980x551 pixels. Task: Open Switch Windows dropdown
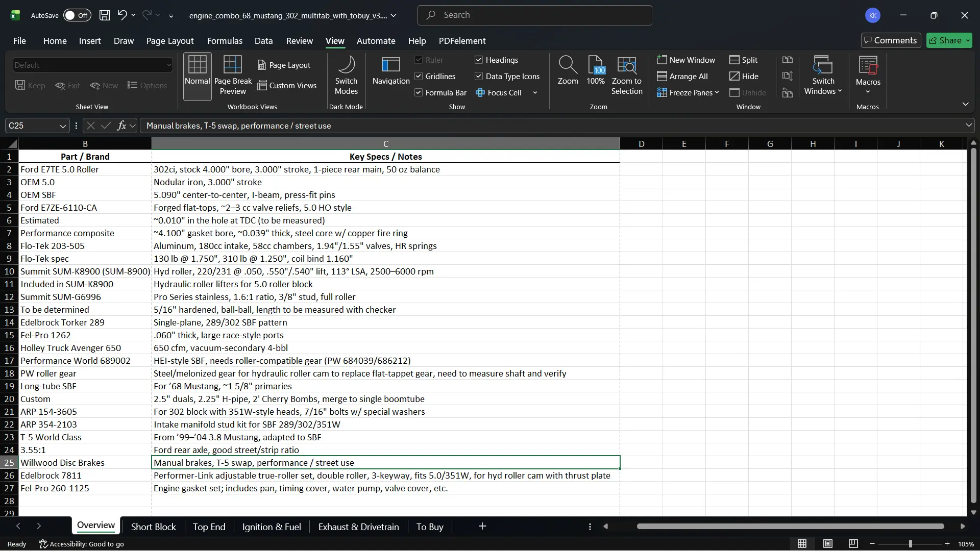pyautogui.click(x=823, y=76)
